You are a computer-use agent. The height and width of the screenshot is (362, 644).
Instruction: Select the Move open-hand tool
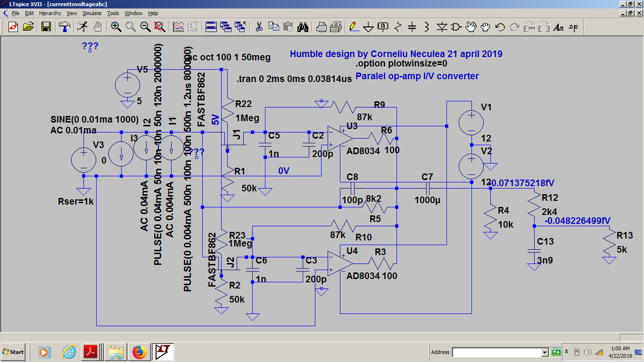click(471, 27)
